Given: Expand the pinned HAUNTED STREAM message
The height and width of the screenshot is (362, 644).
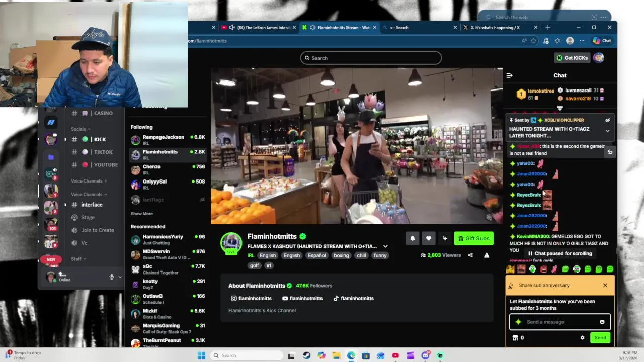Looking at the screenshot, I should point(607,131).
